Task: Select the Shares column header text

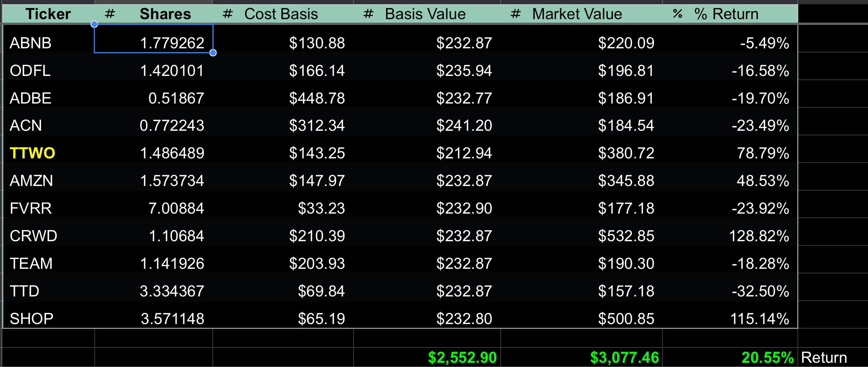Action: tap(165, 14)
